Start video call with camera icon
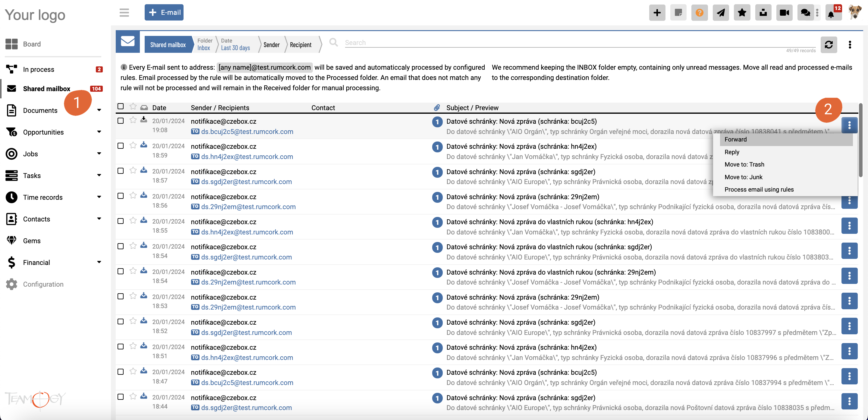Viewport: 868px width, 420px height. [x=784, y=13]
